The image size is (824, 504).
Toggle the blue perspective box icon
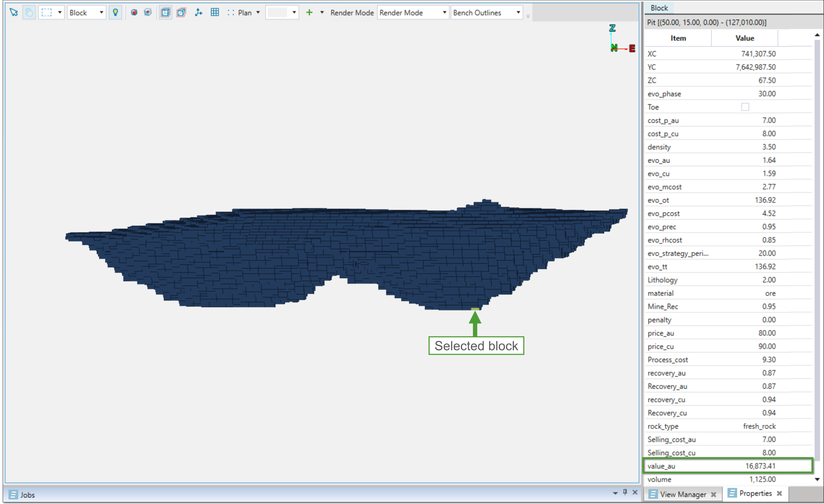click(165, 12)
